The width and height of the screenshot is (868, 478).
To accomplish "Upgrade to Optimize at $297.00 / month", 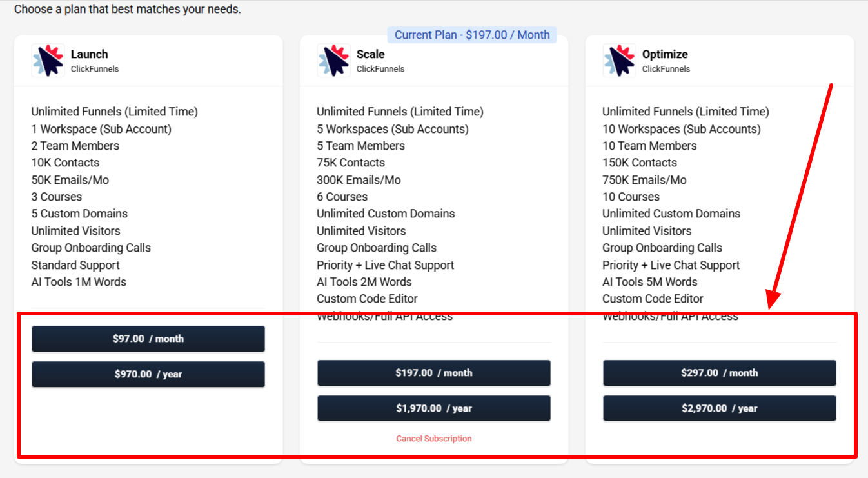I will 720,373.
